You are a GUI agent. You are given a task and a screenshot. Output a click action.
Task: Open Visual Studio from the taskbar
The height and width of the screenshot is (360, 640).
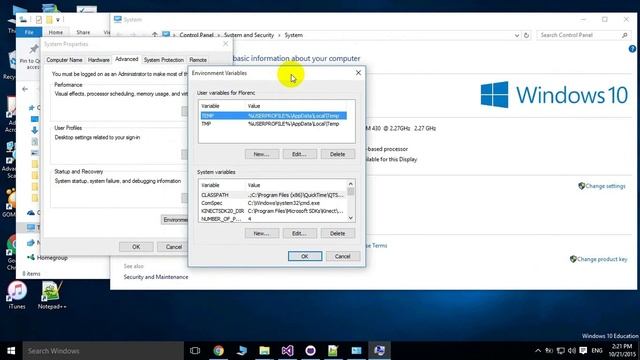(x=287, y=351)
